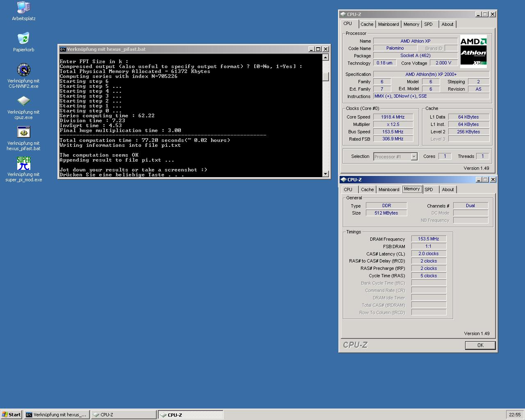The width and height of the screenshot is (525, 420).
Task: Click the lower CPU-Z title bar icon
Action: pyautogui.click(x=344, y=180)
